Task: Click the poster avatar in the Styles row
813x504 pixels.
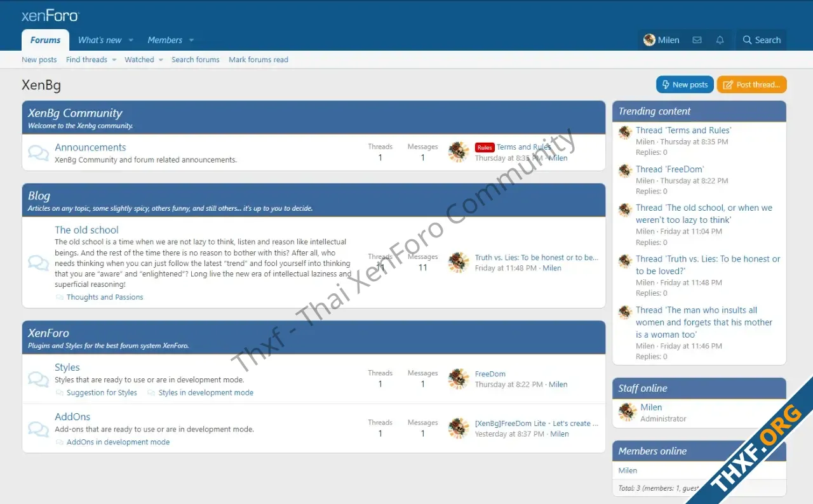Action: [x=459, y=379]
